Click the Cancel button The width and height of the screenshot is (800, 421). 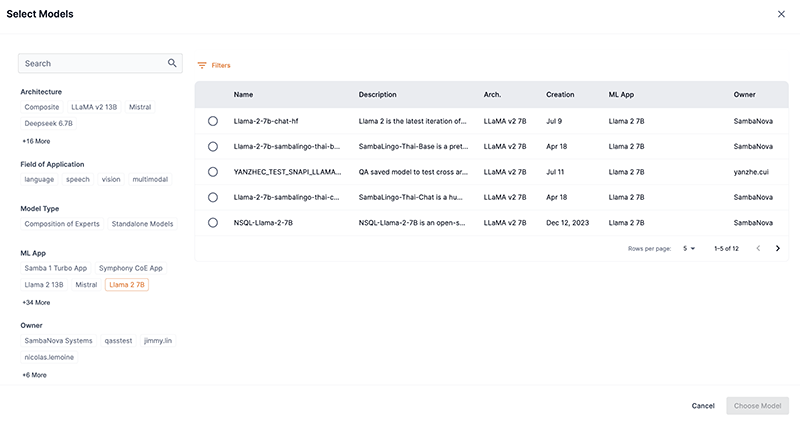click(x=703, y=406)
